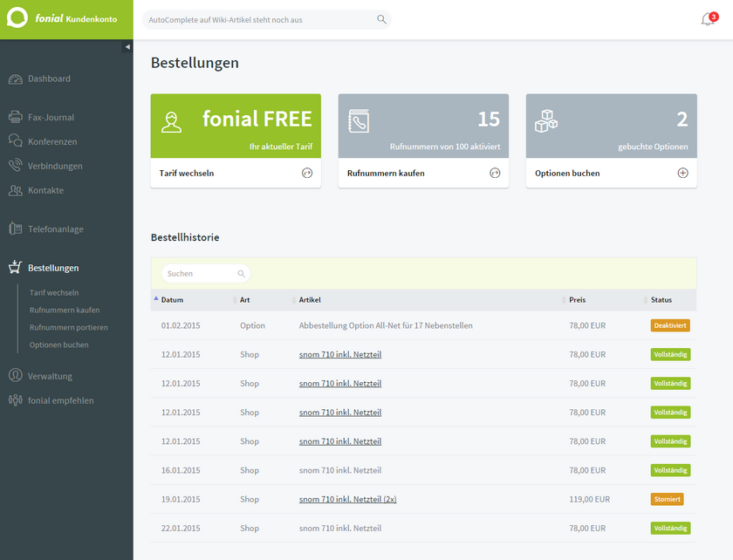Click the search magnifier in the top bar
This screenshot has width=733, height=560.
381,19
